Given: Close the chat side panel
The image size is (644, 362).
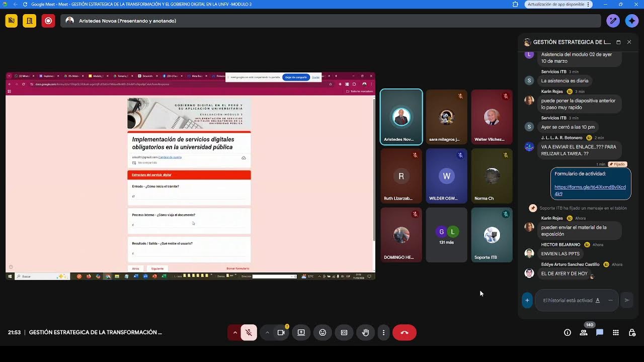Looking at the screenshot, I should pyautogui.click(x=629, y=42).
